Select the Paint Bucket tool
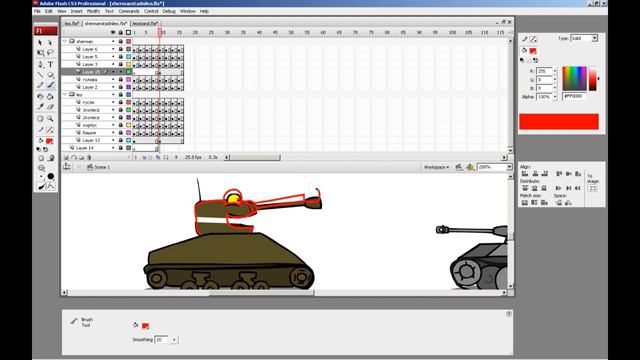640x360 pixels. tap(50, 97)
